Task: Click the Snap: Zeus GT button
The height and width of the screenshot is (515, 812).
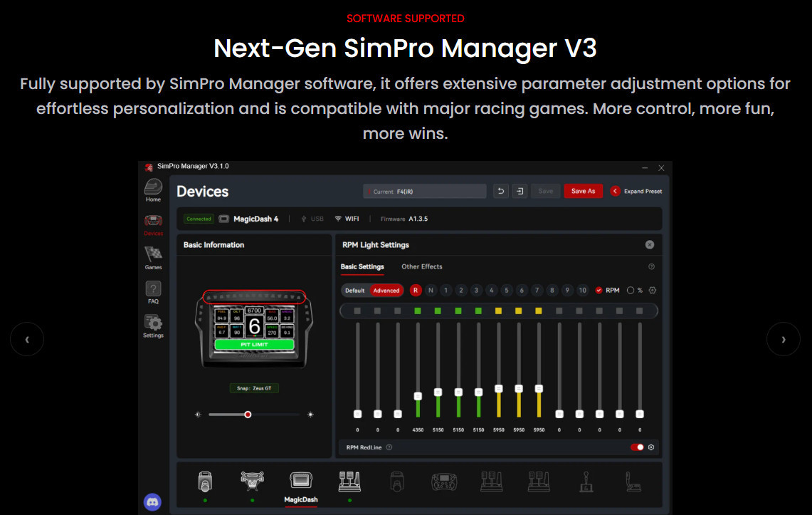Action: 254,388
